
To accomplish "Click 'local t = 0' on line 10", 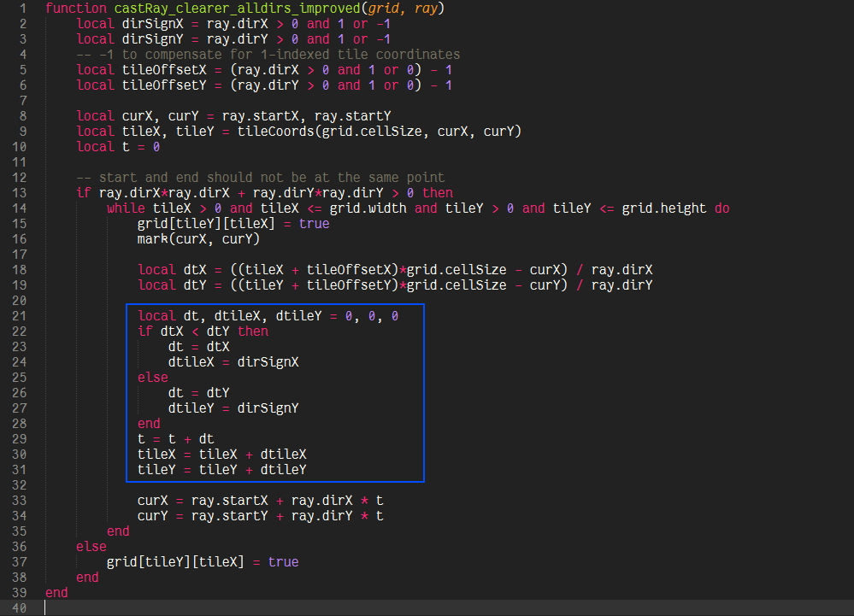I will (x=118, y=147).
